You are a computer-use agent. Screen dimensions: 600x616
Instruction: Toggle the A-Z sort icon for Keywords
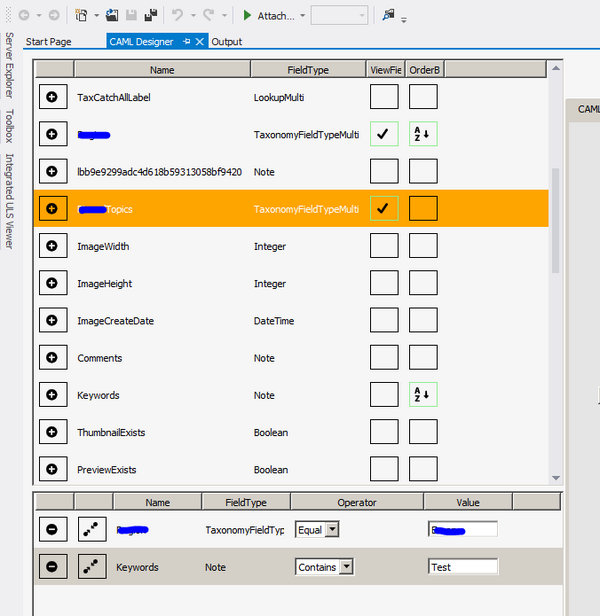[423, 395]
